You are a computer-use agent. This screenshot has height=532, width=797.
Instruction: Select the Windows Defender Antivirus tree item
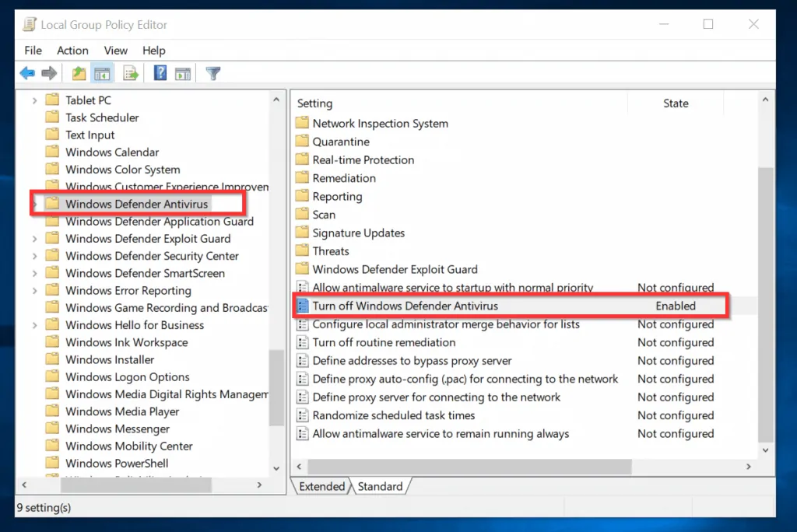pyautogui.click(x=137, y=203)
